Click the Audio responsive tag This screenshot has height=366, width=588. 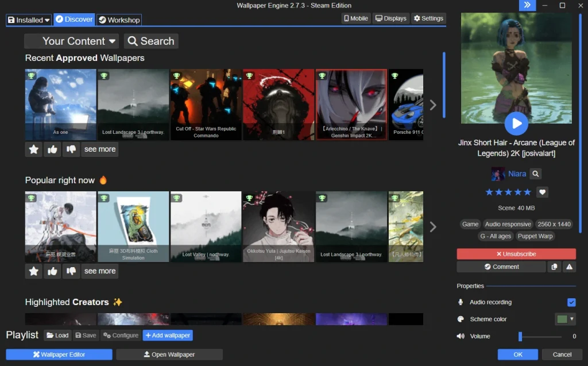pyautogui.click(x=508, y=224)
